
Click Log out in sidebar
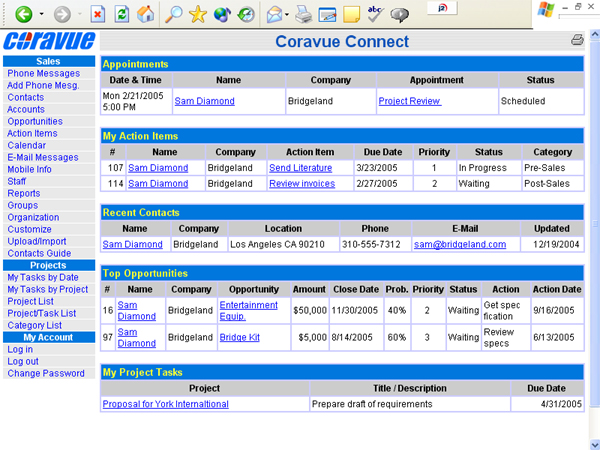pyautogui.click(x=23, y=361)
